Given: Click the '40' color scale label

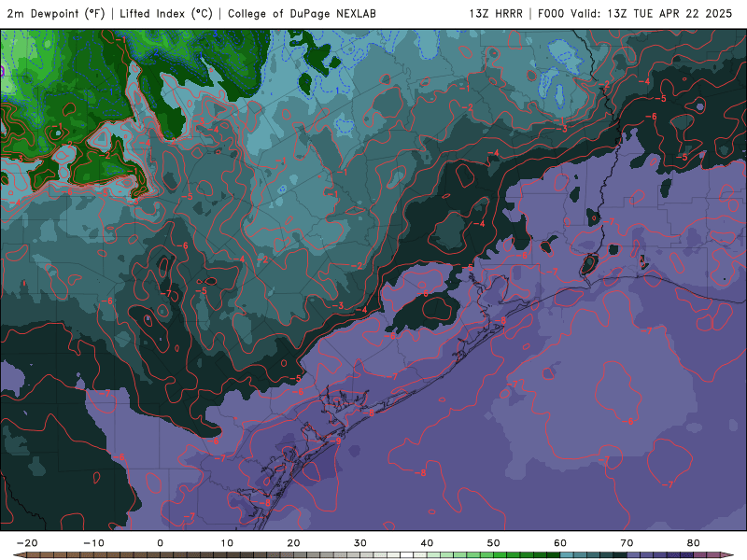Looking at the screenshot, I should pos(427,543).
